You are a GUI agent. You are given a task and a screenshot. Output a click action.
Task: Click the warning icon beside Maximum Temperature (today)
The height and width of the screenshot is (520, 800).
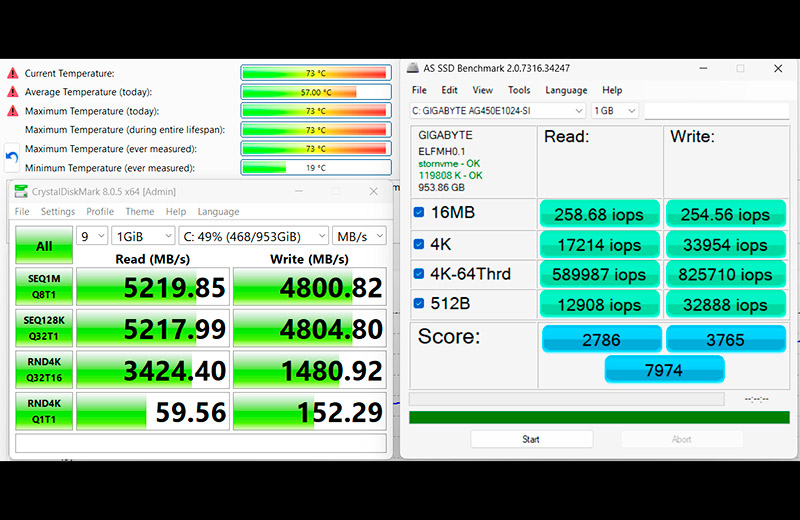(13, 111)
